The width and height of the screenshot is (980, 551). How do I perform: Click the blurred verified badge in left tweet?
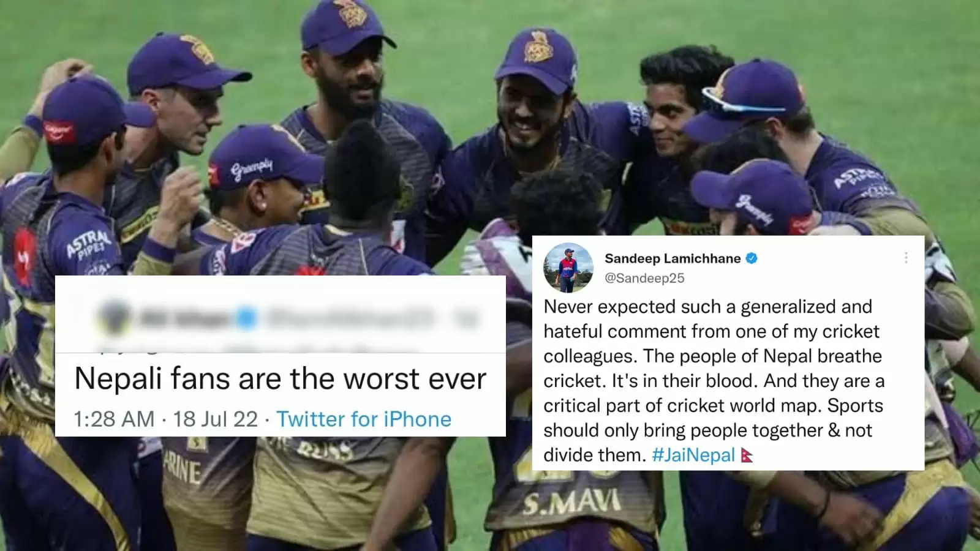246,318
